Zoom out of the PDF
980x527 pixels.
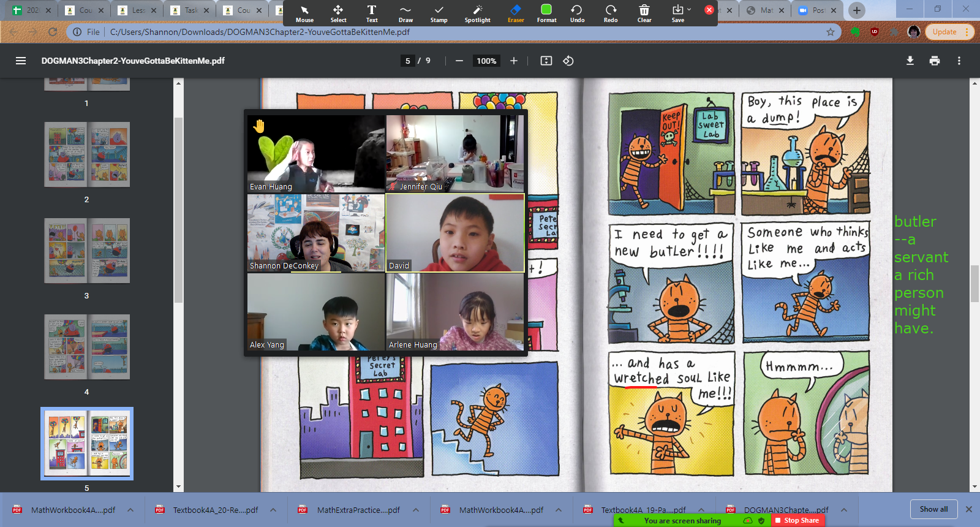point(459,61)
